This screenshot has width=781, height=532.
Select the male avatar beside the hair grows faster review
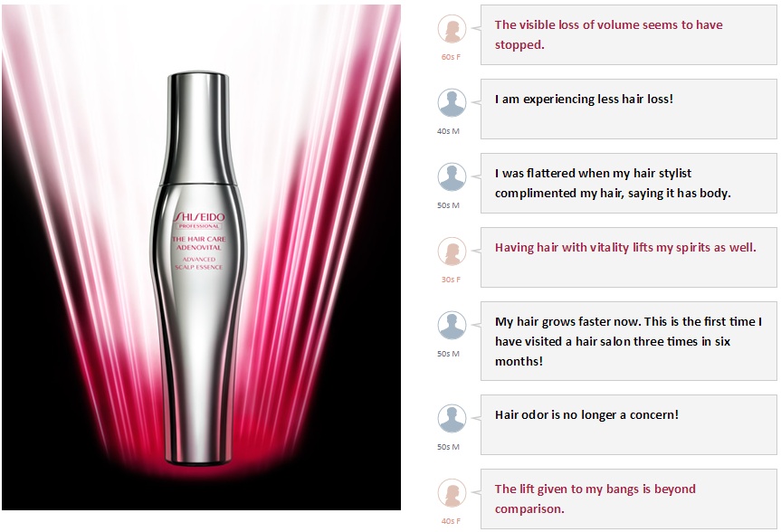452,326
